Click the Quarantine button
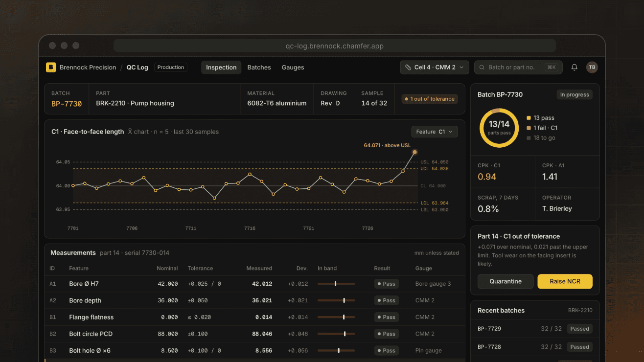Screen dimensions: 644x362 [506, 281]
